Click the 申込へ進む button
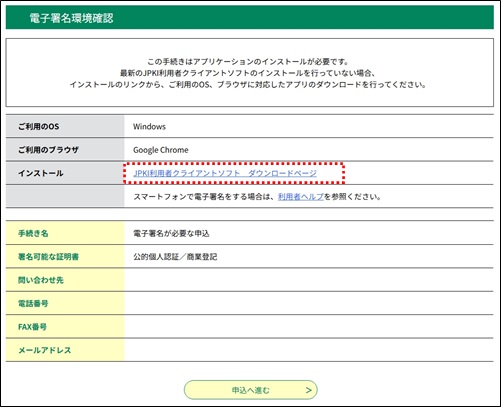Image resolution: width=501 pixels, height=407 pixels. pyautogui.click(x=250, y=390)
